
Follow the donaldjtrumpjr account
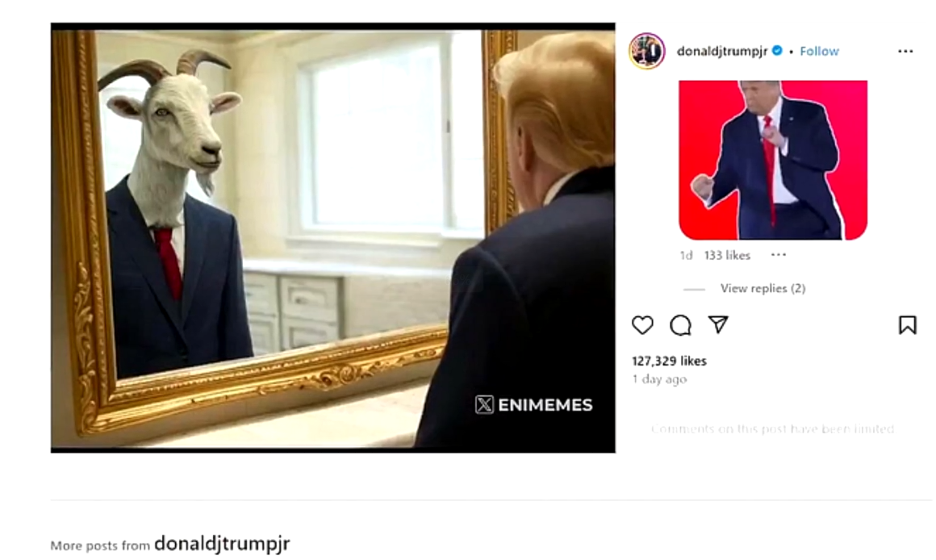tap(819, 52)
